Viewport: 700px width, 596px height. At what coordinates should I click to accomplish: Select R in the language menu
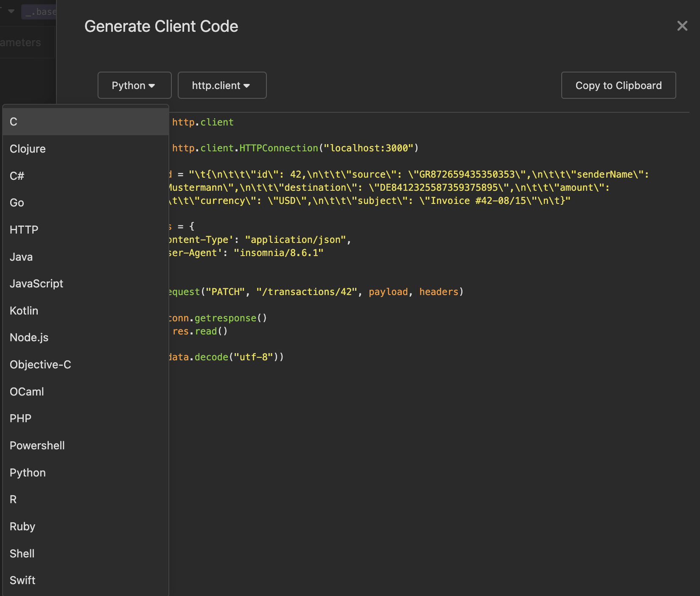pos(86,499)
